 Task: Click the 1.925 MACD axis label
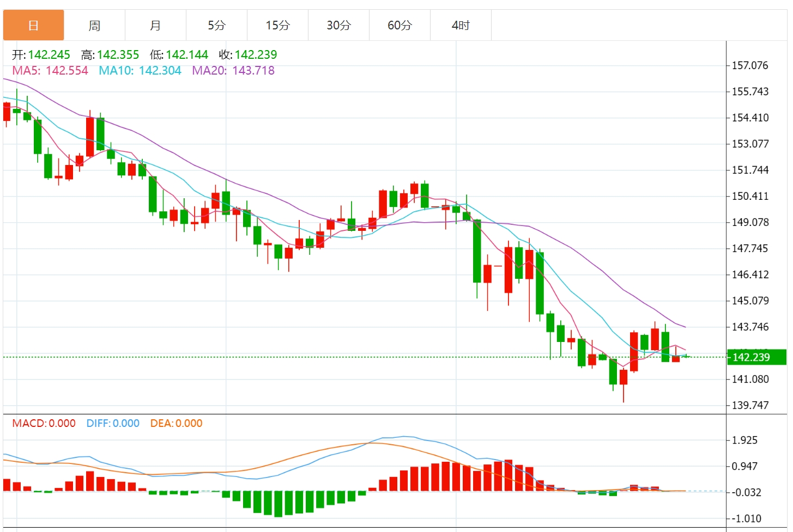click(744, 440)
